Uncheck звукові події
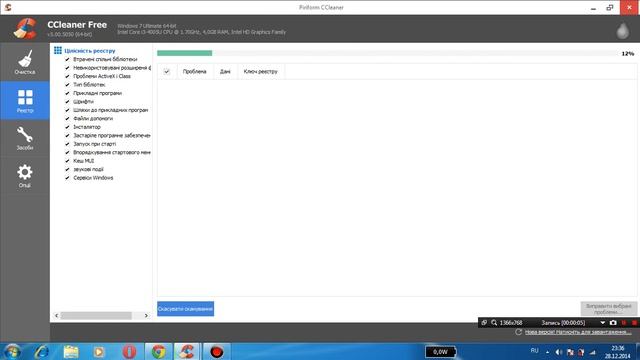The width and height of the screenshot is (640, 360). (x=67, y=169)
